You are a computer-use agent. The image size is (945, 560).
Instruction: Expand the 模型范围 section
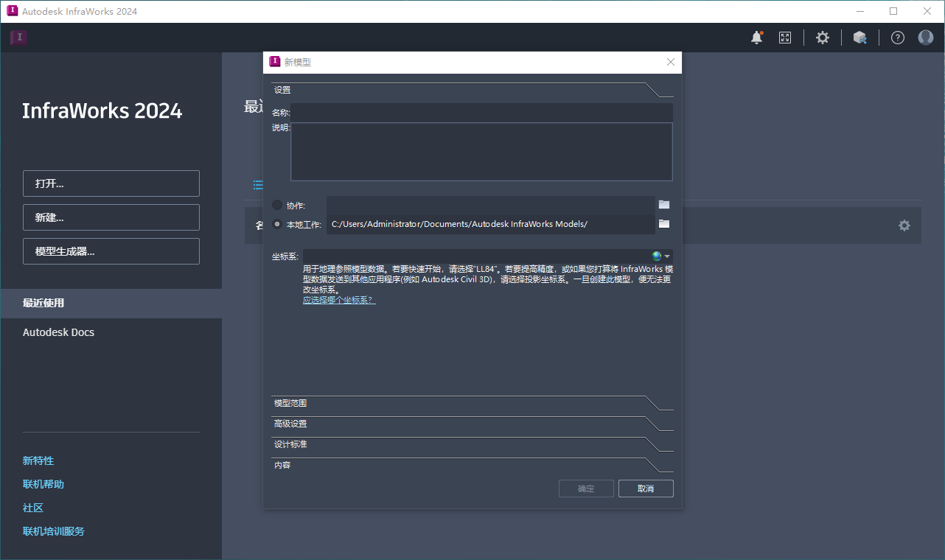click(x=472, y=403)
